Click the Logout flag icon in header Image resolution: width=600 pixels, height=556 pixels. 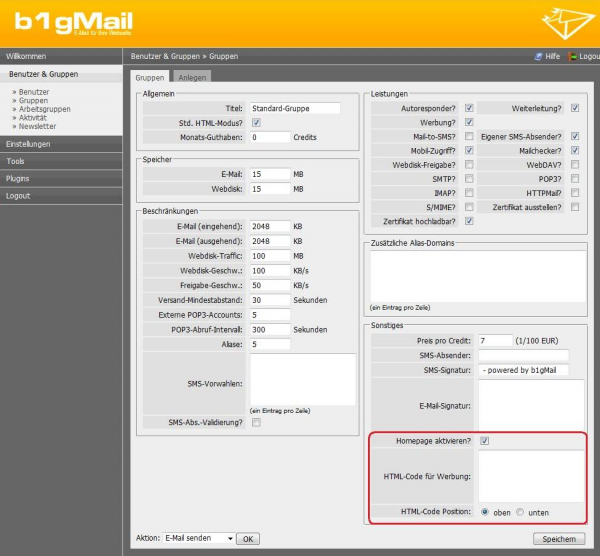[572, 57]
